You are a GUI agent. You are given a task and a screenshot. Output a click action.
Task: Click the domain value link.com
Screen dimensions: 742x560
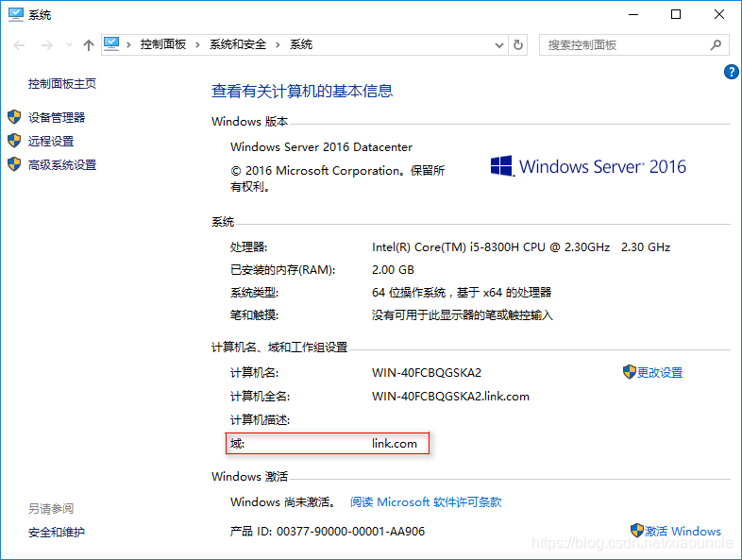[395, 444]
